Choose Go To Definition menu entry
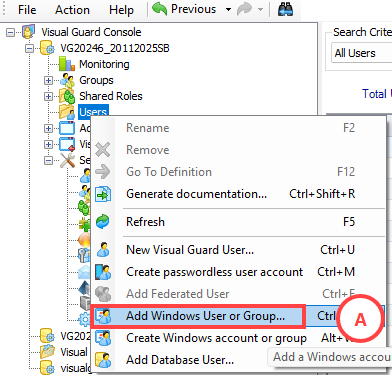The height and width of the screenshot is (375, 392). tap(239, 172)
